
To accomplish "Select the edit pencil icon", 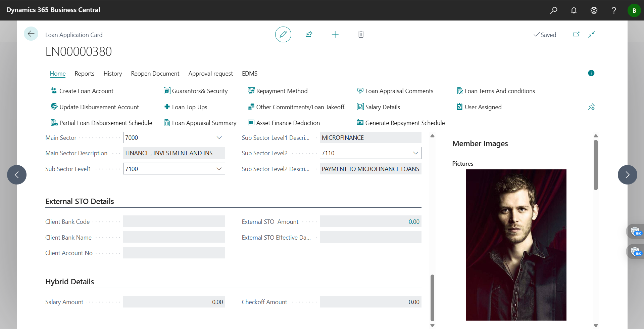I will (x=283, y=34).
